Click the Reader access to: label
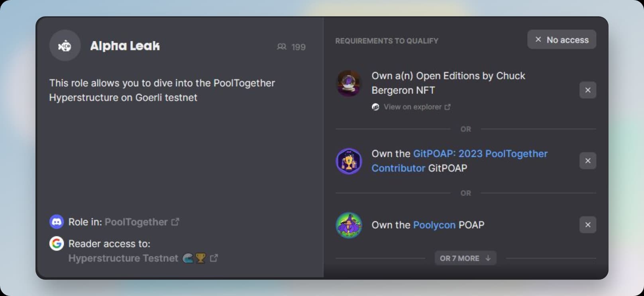Viewport: 644px width, 296px height. point(109,244)
